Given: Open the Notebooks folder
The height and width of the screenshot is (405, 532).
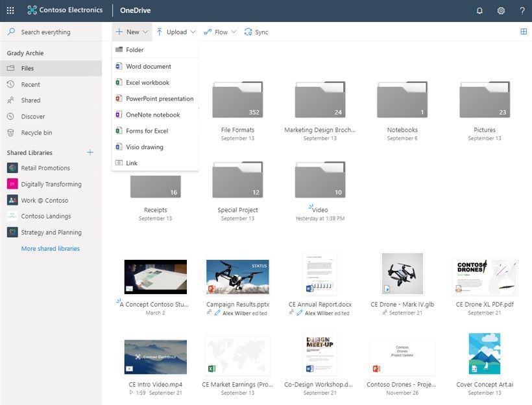Looking at the screenshot, I should (x=402, y=100).
